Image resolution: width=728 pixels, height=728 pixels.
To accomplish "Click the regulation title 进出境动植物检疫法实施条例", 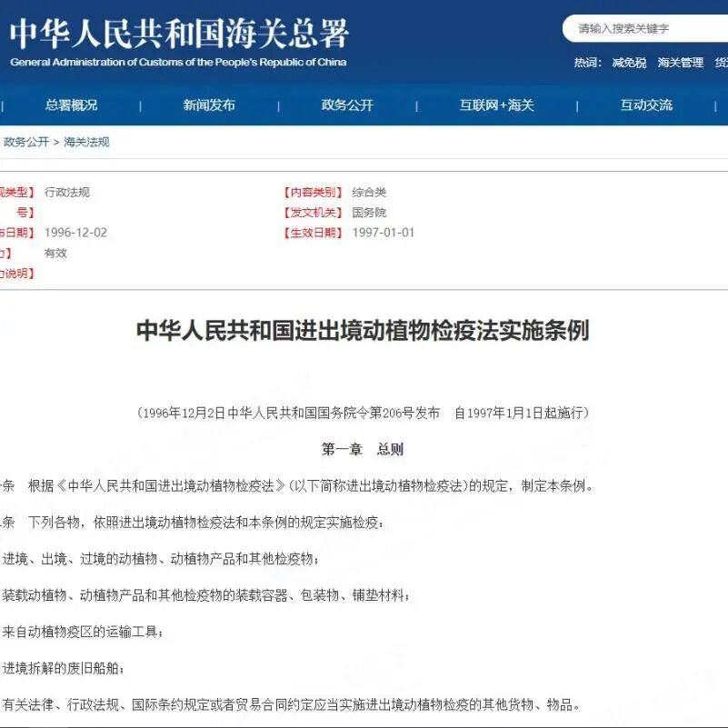I will (364, 332).
